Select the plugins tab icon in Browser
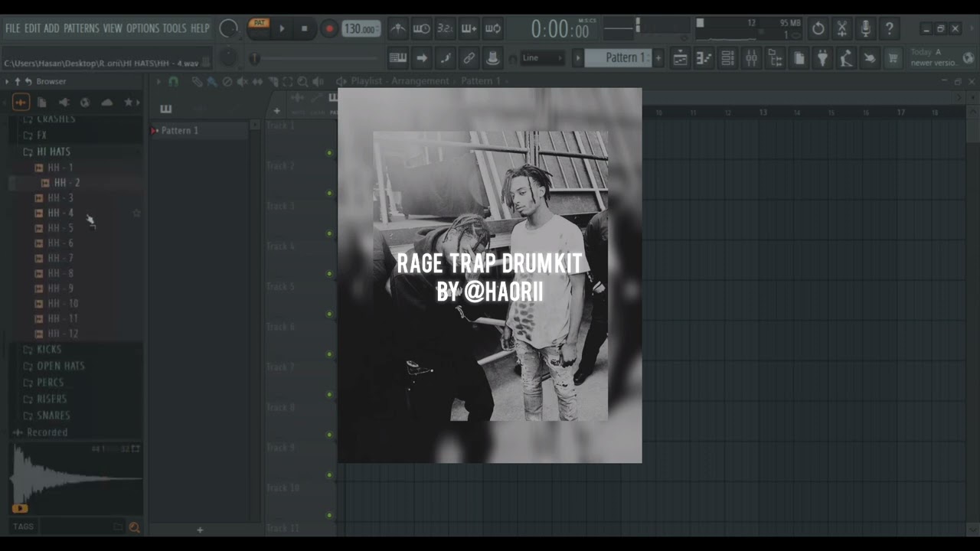Viewport: 980px width, 551px height. (64, 102)
